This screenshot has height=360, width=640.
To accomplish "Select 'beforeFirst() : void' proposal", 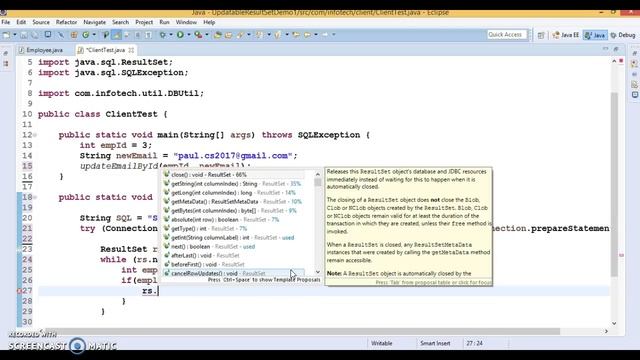I will coord(233,264).
